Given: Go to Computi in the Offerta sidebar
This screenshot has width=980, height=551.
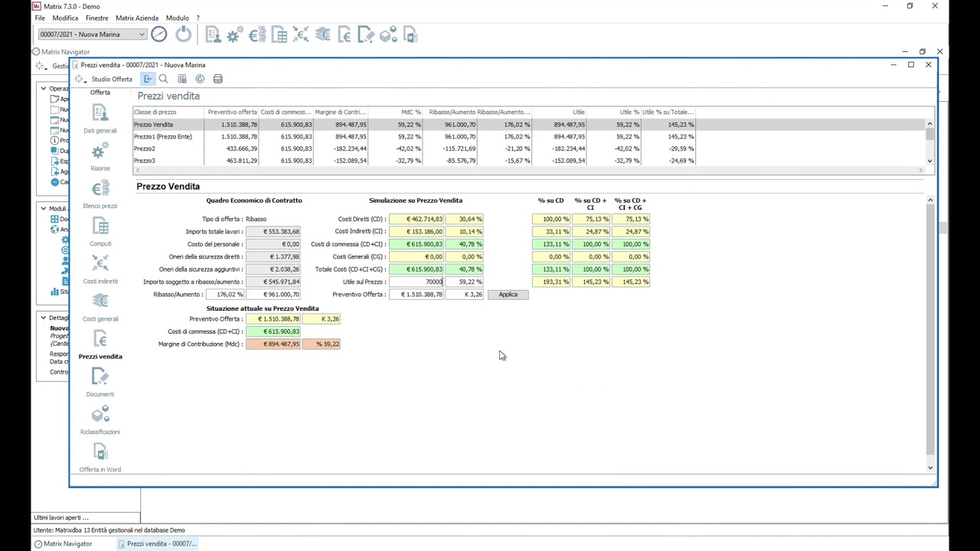Looking at the screenshot, I should [x=100, y=231].
